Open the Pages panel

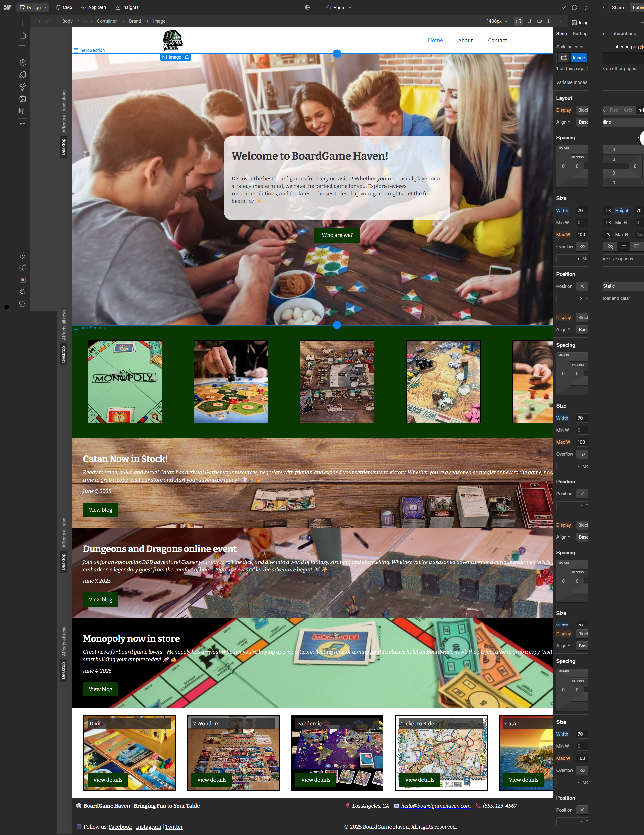[x=23, y=35]
